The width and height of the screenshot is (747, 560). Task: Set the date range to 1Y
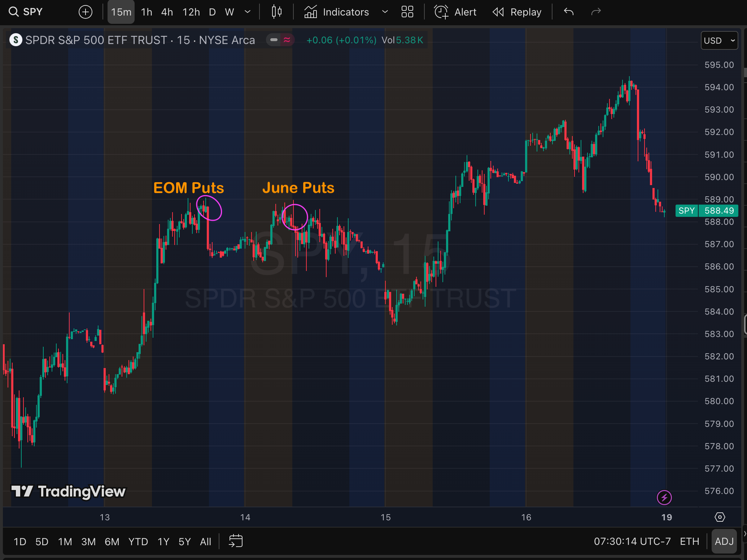coord(163,542)
